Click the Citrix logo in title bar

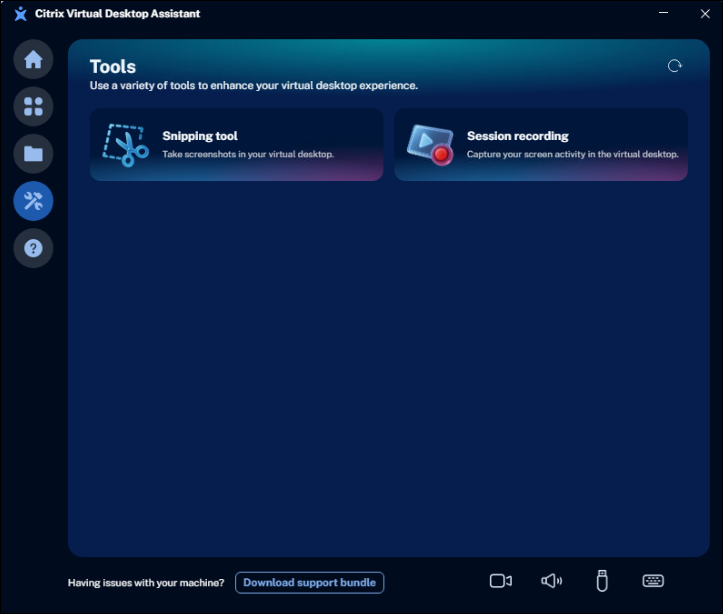[x=20, y=14]
